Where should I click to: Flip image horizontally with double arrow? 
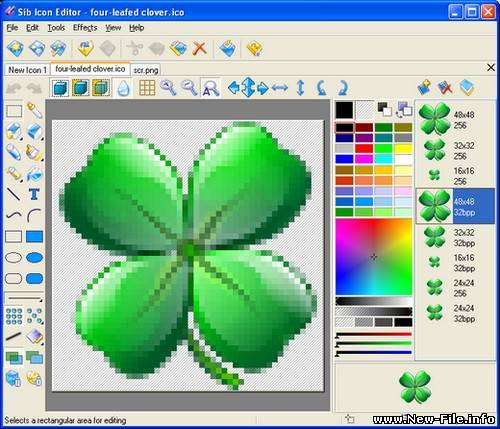[280, 88]
